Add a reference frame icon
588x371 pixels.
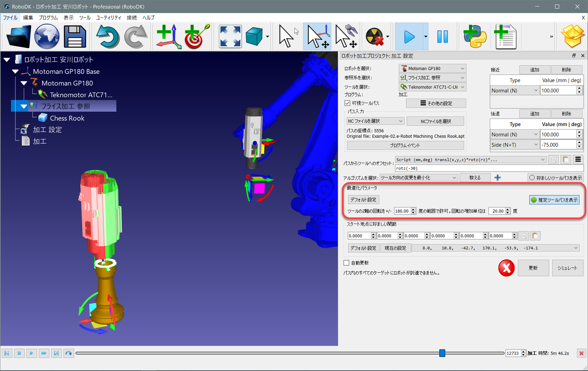(x=169, y=36)
